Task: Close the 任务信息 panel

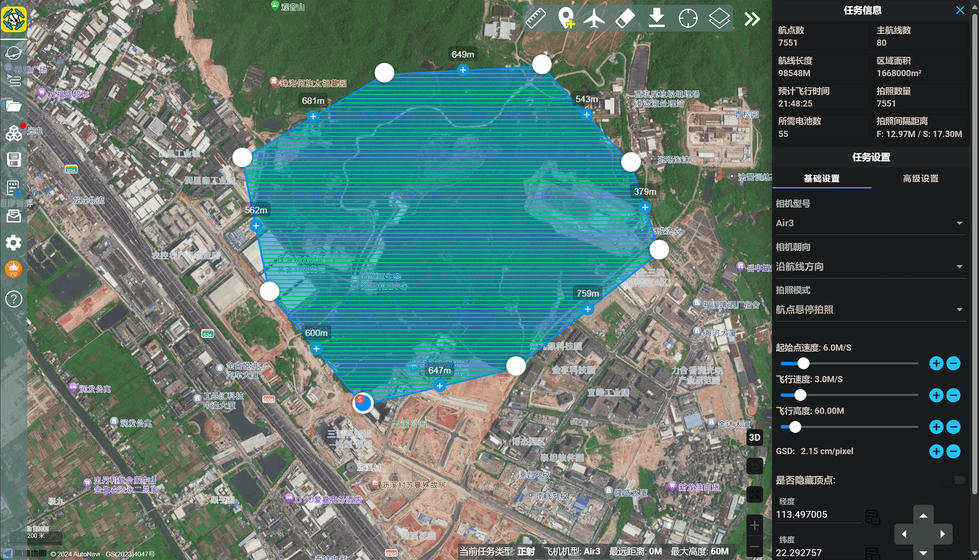Action: point(960,10)
